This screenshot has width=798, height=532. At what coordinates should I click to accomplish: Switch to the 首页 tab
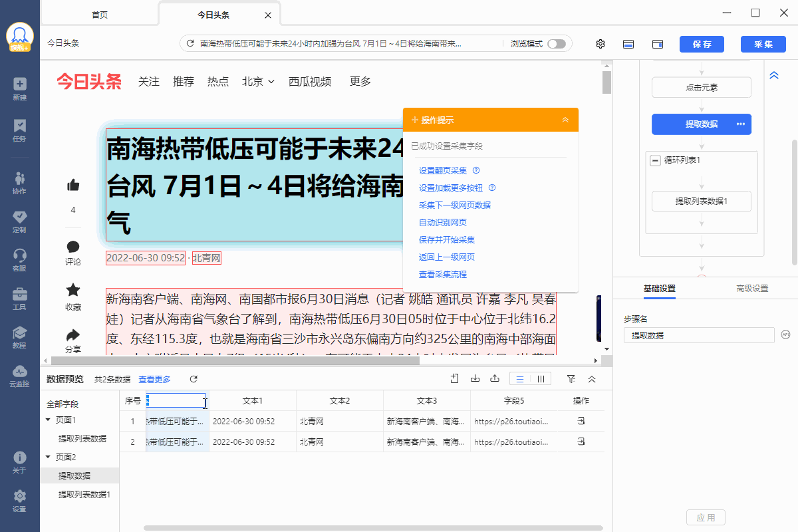pos(99,15)
